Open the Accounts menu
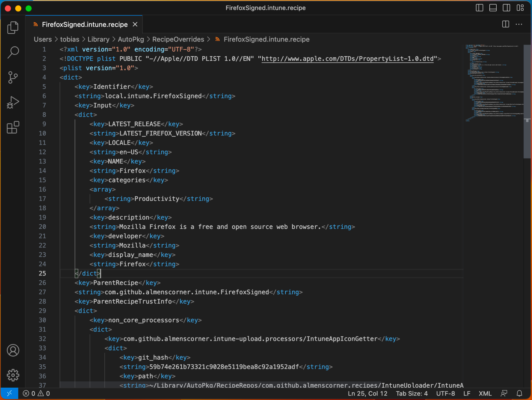532x400 pixels. coord(13,350)
